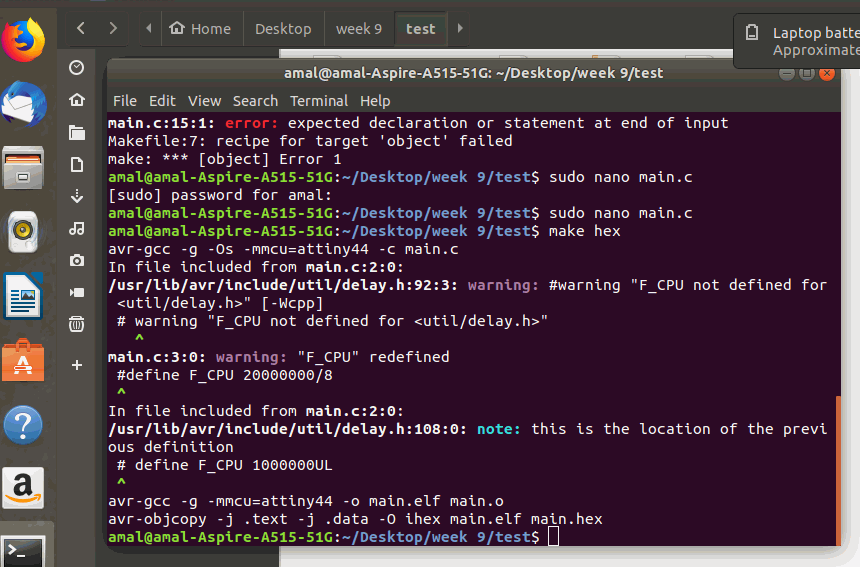Go forward in Files window
This screenshot has height=567, width=860.
(x=113, y=28)
